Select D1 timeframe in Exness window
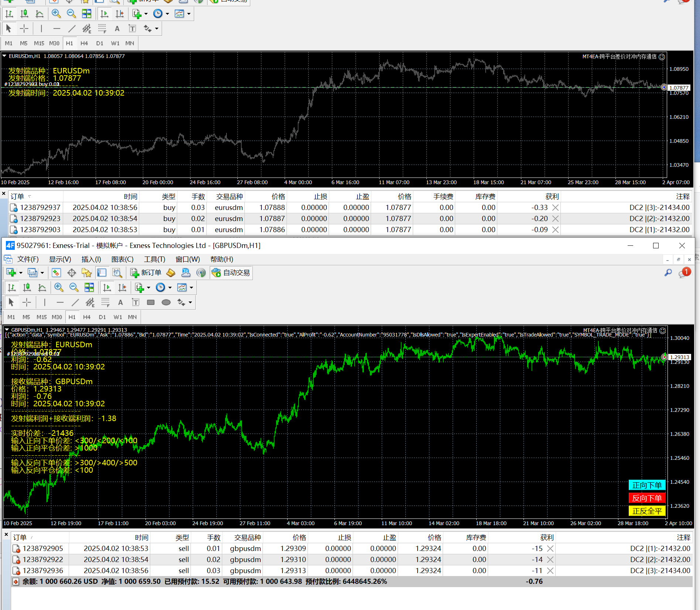Screen dimensions: 700x610 [102, 317]
